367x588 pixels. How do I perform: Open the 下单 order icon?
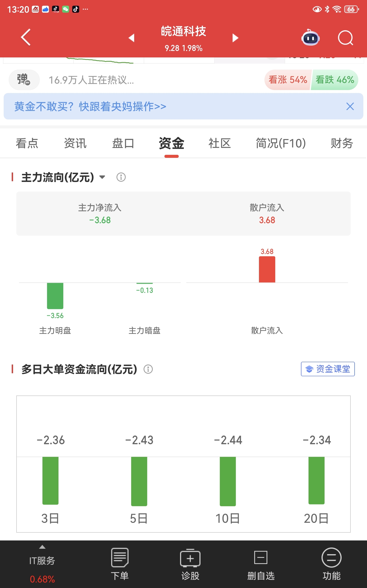click(120, 564)
